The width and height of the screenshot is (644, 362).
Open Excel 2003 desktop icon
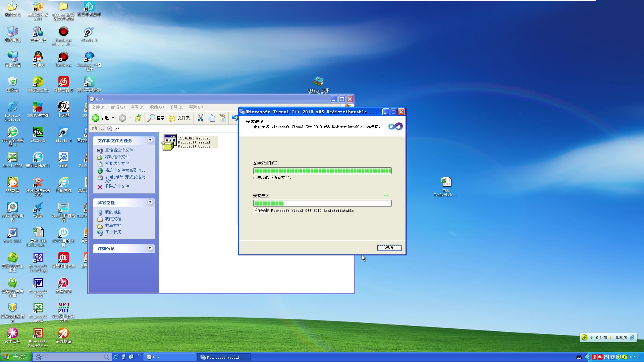[x=13, y=160]
